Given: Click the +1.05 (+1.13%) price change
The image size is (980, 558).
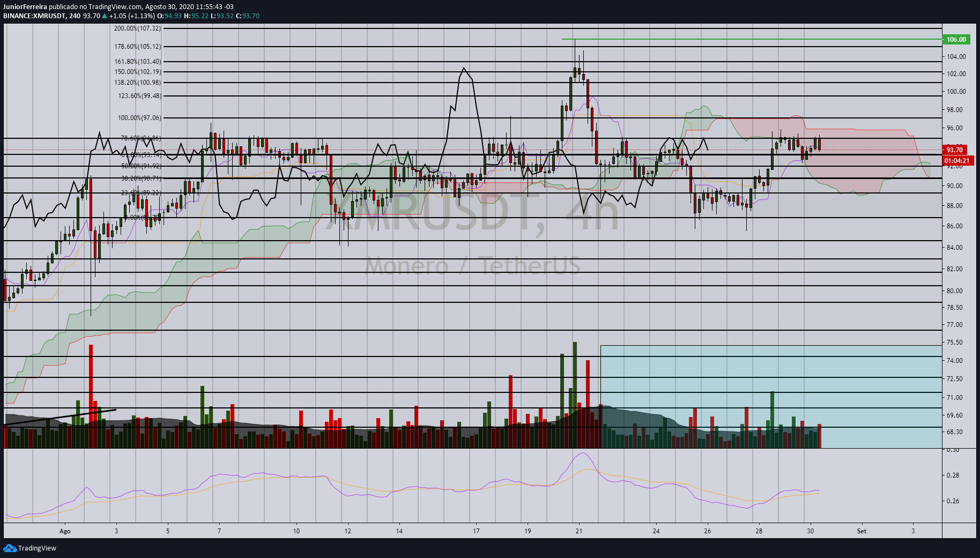Looking at the screenshot, I should [x=132, y=16].
